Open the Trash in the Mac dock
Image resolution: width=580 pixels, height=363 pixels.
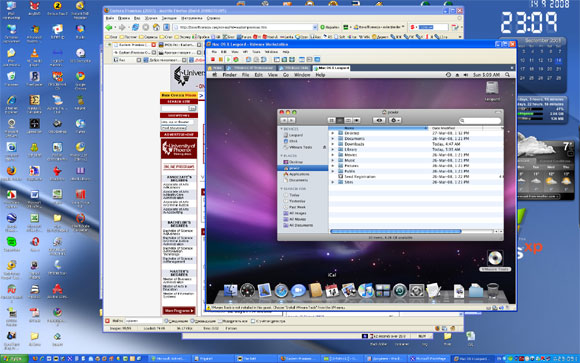point(493,290)
